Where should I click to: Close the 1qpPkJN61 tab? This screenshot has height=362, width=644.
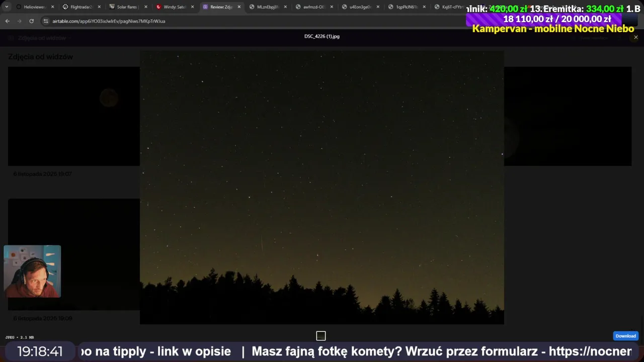pos(424,7)
